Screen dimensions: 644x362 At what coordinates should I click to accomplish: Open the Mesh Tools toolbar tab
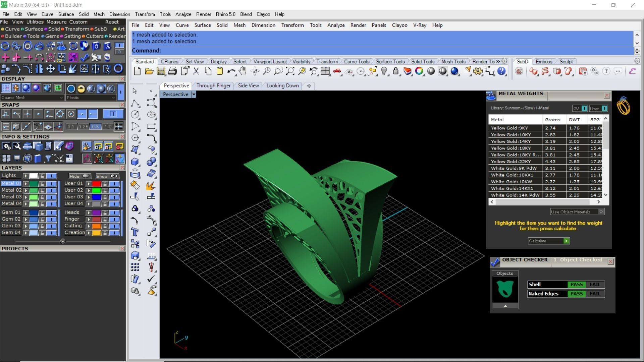coord(453,62)
